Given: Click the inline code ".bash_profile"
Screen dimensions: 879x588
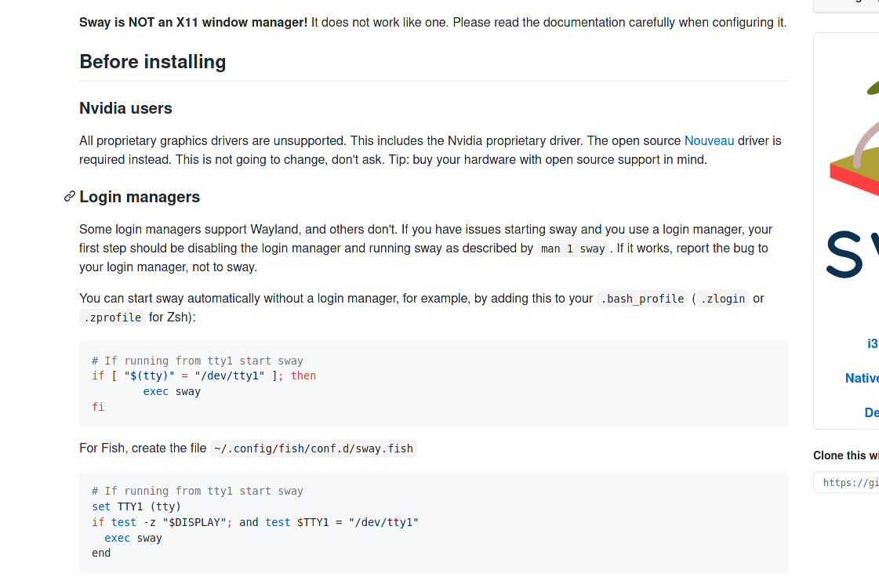Looking at the screenshot, I should click(x=642, y=299).
